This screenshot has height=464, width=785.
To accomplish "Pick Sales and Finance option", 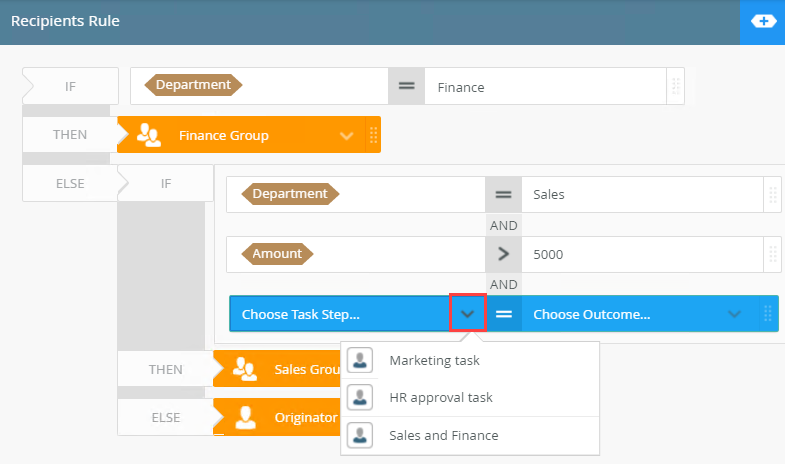I will pyautogui.click(x=443, y=435).
